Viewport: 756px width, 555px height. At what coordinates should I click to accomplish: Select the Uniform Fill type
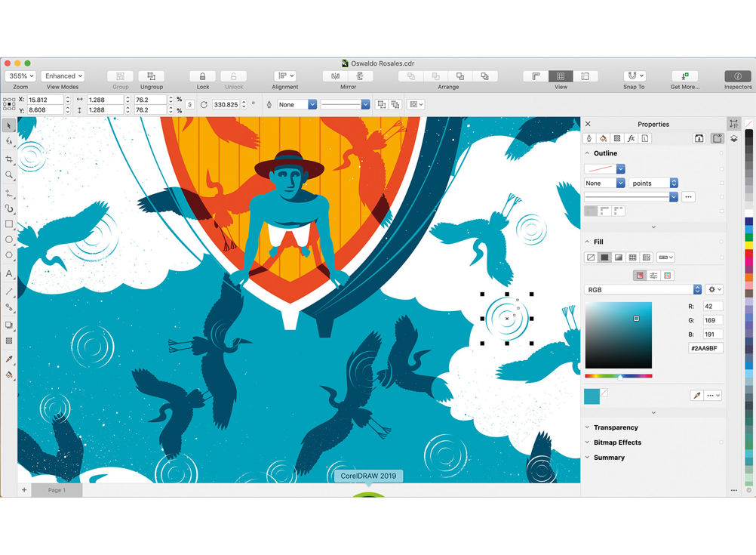click(604, 257)
